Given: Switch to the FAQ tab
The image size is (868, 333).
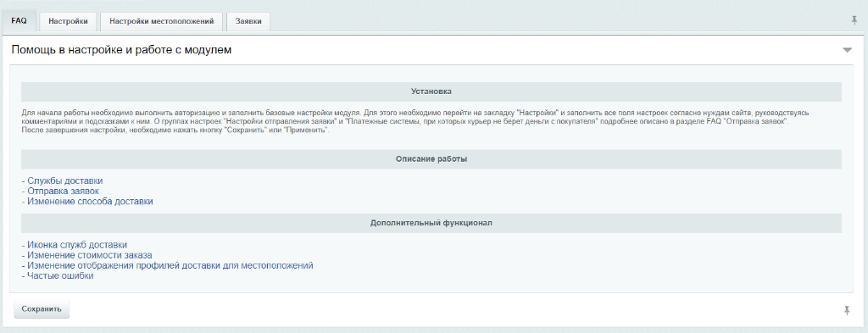Looking at the screenshot, I should tap(19, 21).
